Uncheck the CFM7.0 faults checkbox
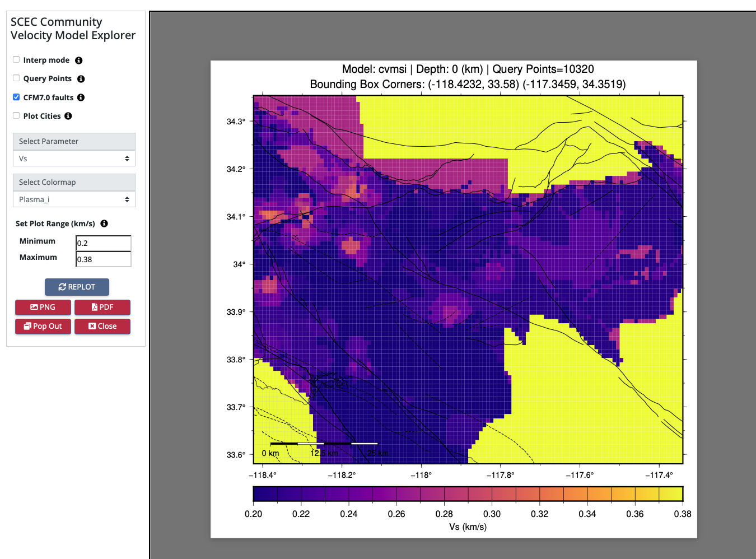Screen dimensions: 756x559 tap(16, 97)
